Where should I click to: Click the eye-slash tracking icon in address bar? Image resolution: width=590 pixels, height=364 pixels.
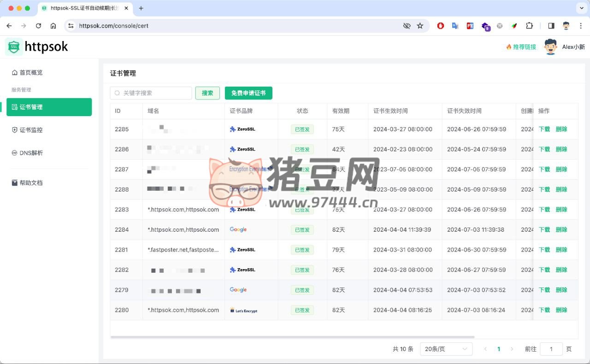pyautogui.click(x=407, y=26)
